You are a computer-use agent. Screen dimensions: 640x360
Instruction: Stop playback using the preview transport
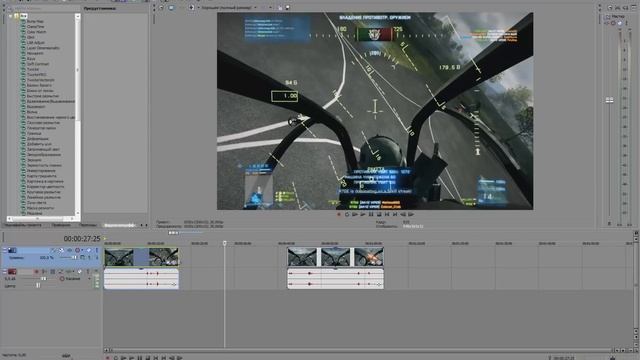379,214
